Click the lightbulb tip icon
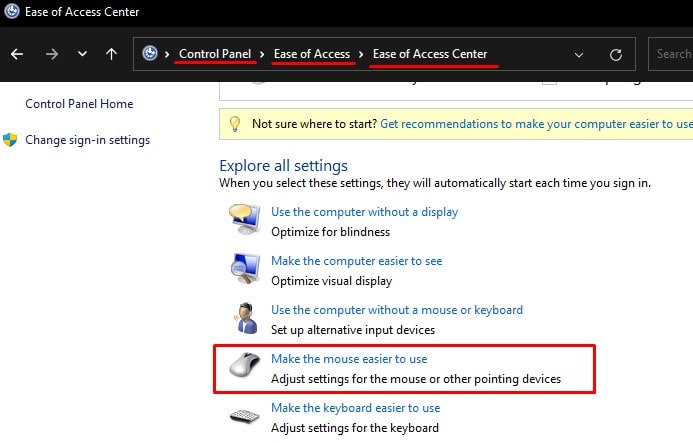Viewport: 693px width, 443px height. tap(235, 124)
